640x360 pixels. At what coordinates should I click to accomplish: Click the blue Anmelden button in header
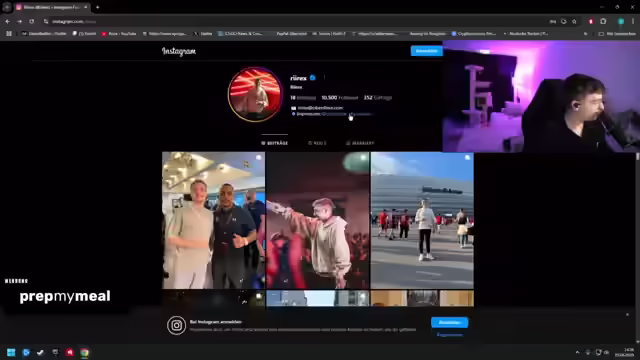click(x=427, y=51)
